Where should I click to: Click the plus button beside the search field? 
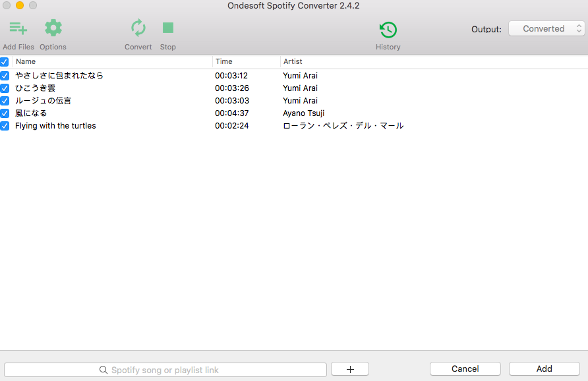click(x=350, y=369)
